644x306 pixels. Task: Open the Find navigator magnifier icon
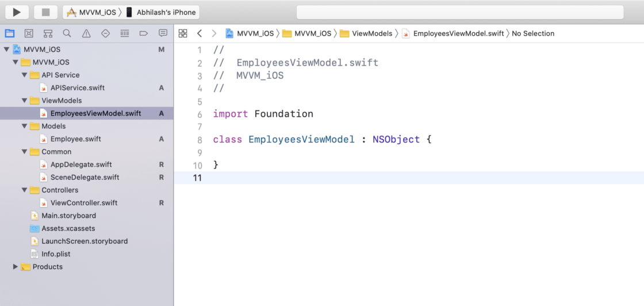pyautogui.click(x=67, y=33)
